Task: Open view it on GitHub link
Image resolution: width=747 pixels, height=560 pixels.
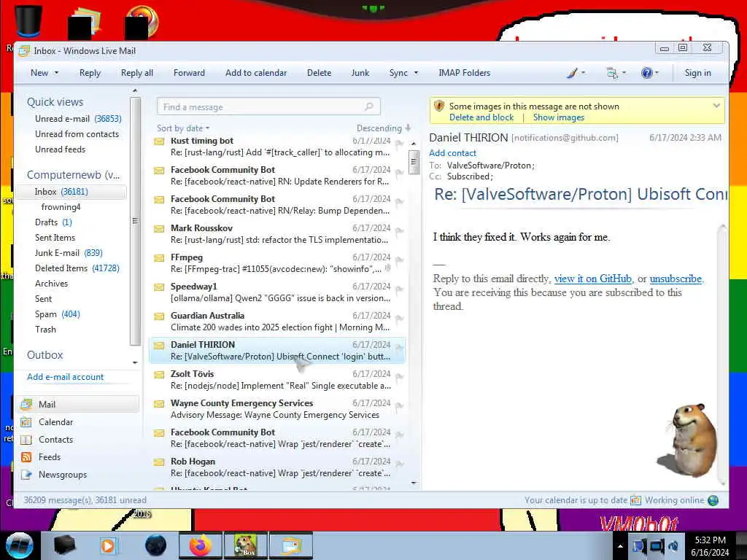Action: coord(592,279)
